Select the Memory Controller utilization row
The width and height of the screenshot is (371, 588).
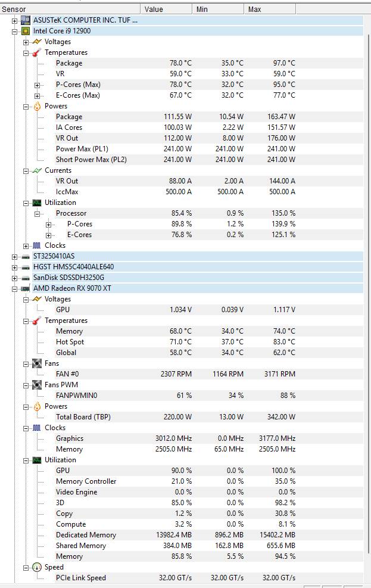pos(209,481)
